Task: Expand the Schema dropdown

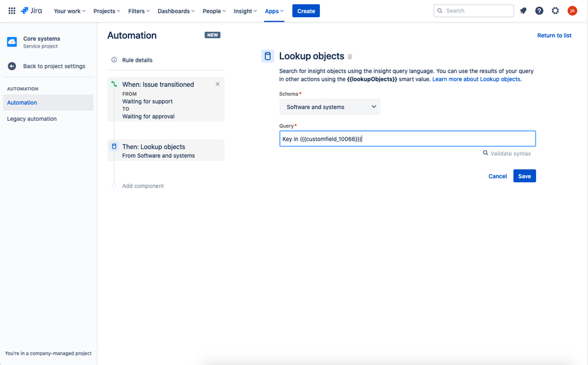Action: click(329, 107)
